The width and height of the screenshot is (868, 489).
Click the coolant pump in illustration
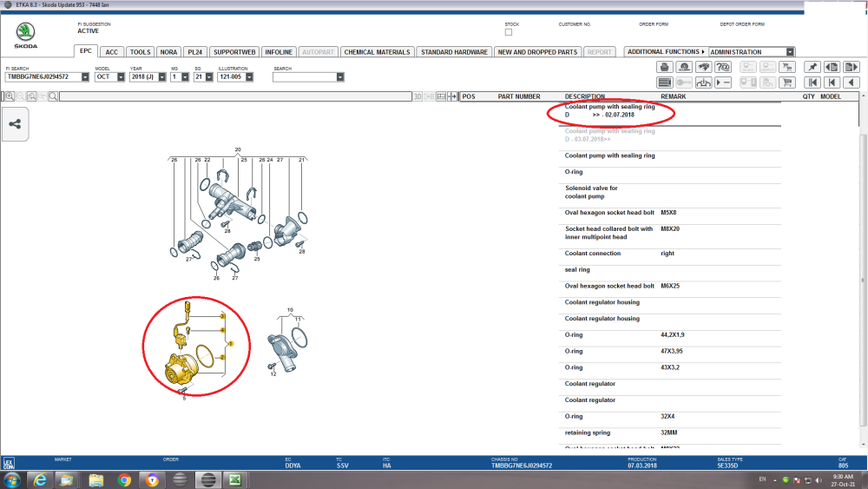pyautogui.click(x=181, y=369)
